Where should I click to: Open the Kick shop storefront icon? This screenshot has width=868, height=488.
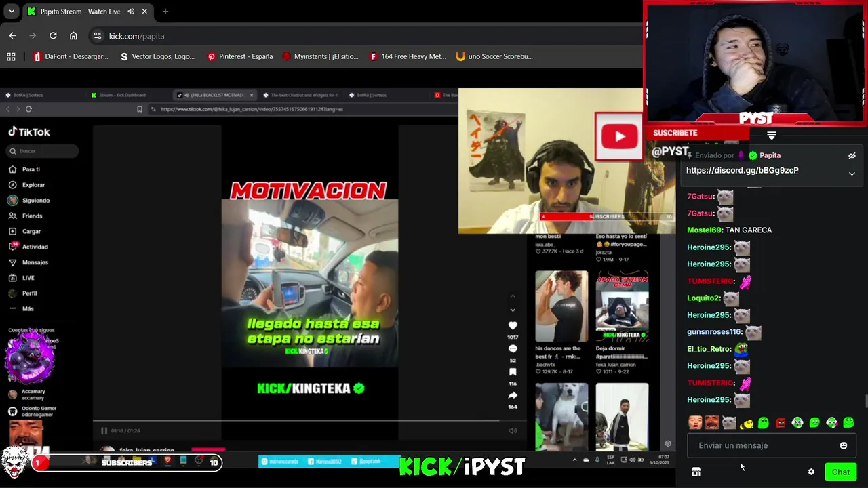696,472
